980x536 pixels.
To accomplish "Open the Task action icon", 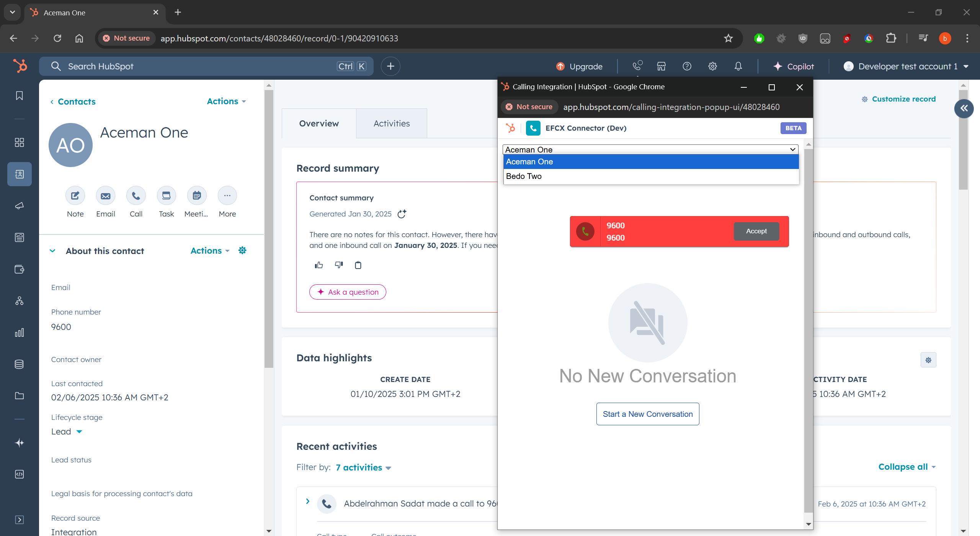I will [x=166, y=196].
